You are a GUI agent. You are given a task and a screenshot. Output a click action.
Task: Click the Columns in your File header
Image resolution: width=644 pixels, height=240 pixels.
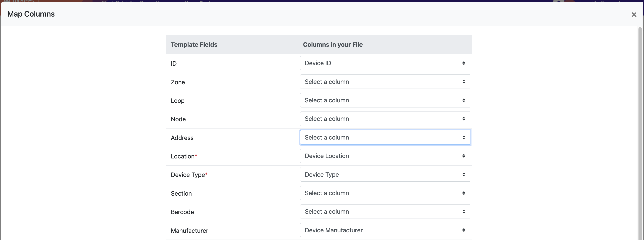coord(333,45)
